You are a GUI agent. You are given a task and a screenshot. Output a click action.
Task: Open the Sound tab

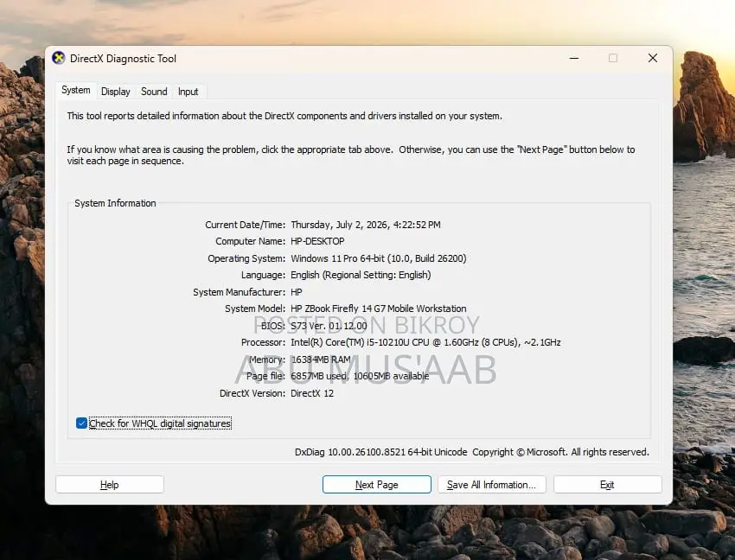tap(154, 92)
